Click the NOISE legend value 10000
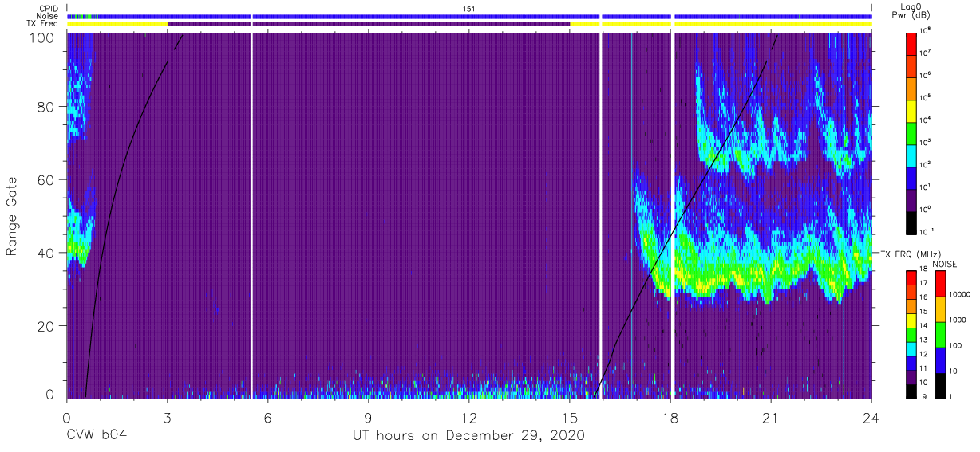The height and width of the screenshot is (452, 980). (x=961, y=295)
